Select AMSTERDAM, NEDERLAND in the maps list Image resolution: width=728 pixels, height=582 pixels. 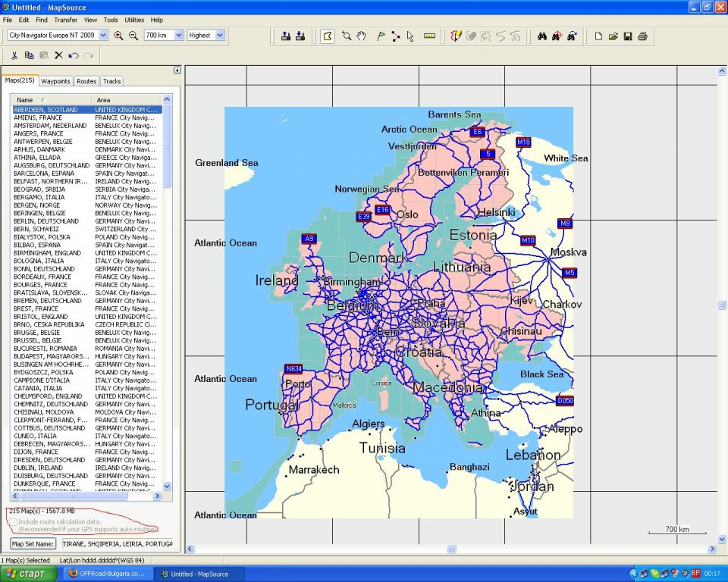[50, 126]
